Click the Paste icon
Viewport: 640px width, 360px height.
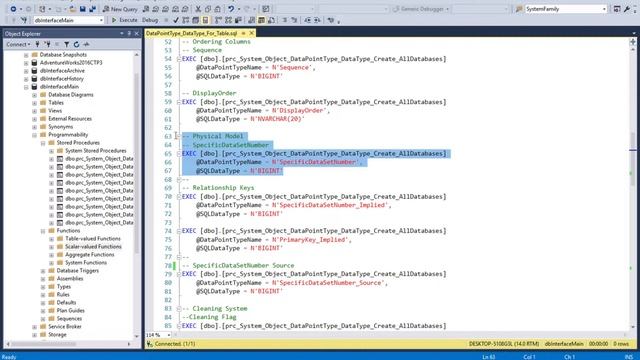218,9
